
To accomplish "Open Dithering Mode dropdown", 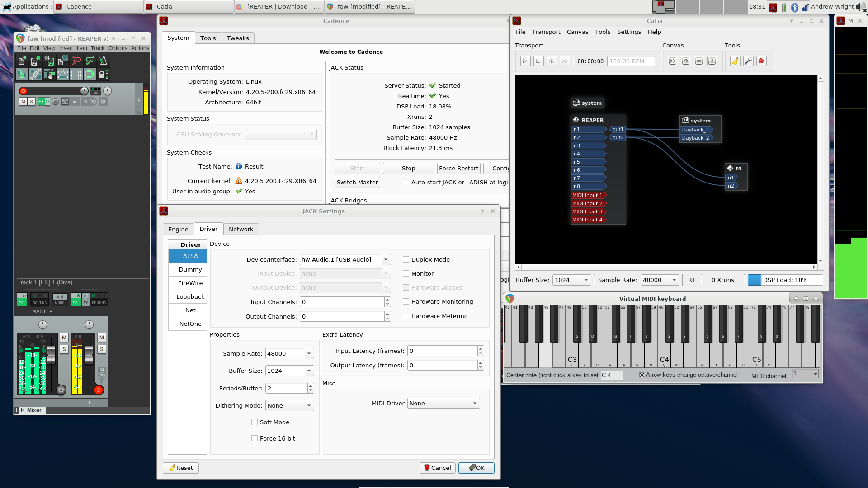I will coord(289,405).
